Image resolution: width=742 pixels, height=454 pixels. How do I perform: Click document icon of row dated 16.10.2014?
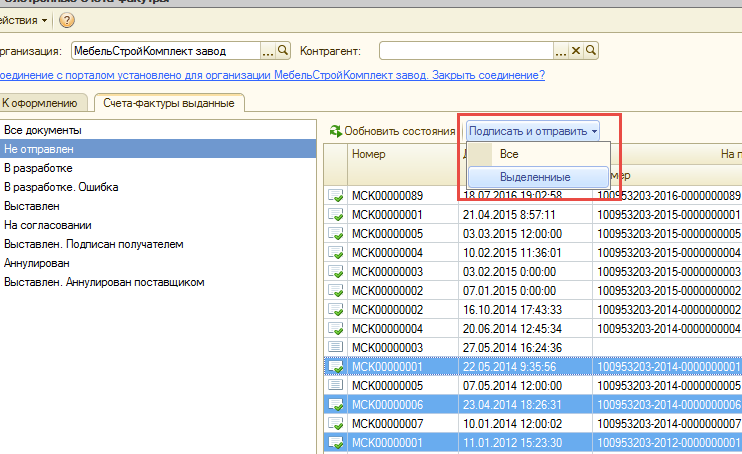[x=336, y=310]
